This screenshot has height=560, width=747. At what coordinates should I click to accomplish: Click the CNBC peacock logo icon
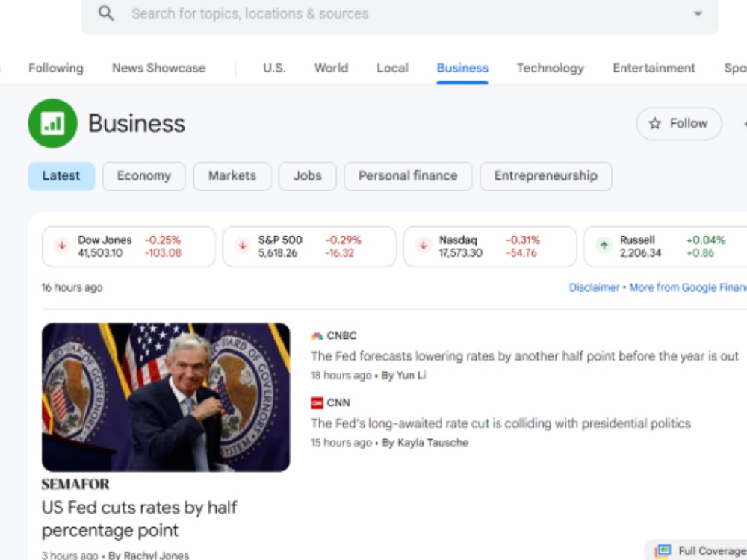(x=317, y=336)
